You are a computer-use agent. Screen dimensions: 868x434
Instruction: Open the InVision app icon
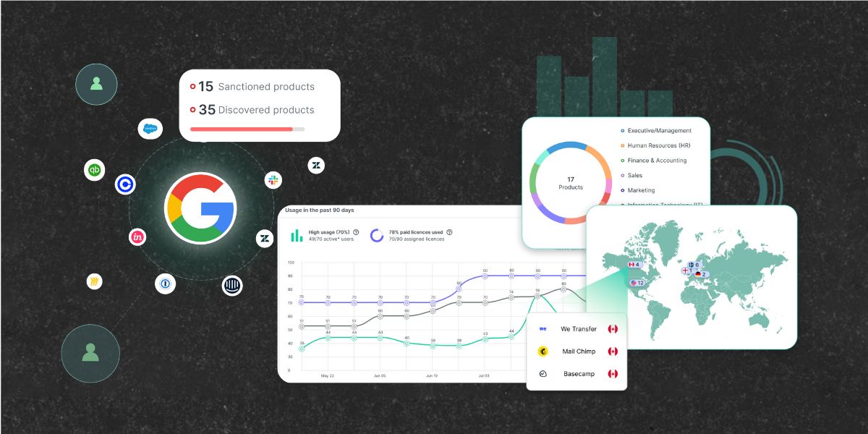pos(137,237)
